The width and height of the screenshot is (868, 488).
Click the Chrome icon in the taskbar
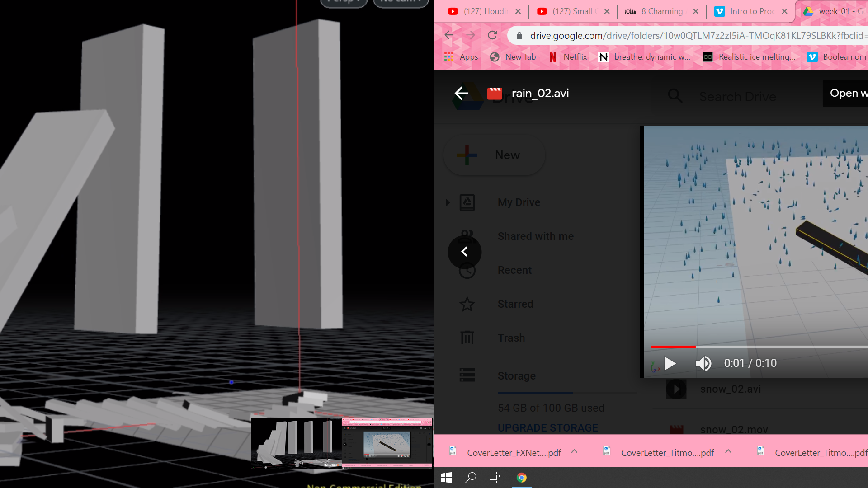coord(521,478)
